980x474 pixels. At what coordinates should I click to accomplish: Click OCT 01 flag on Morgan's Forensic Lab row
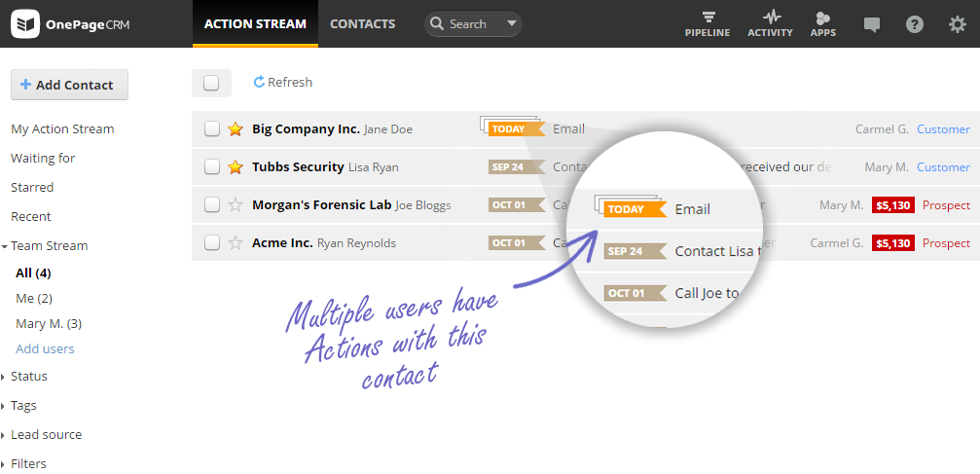(517, 205)
